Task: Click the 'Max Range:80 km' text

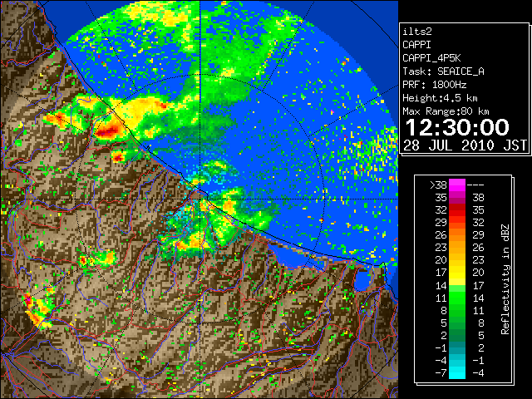Action: click(446, 111)
